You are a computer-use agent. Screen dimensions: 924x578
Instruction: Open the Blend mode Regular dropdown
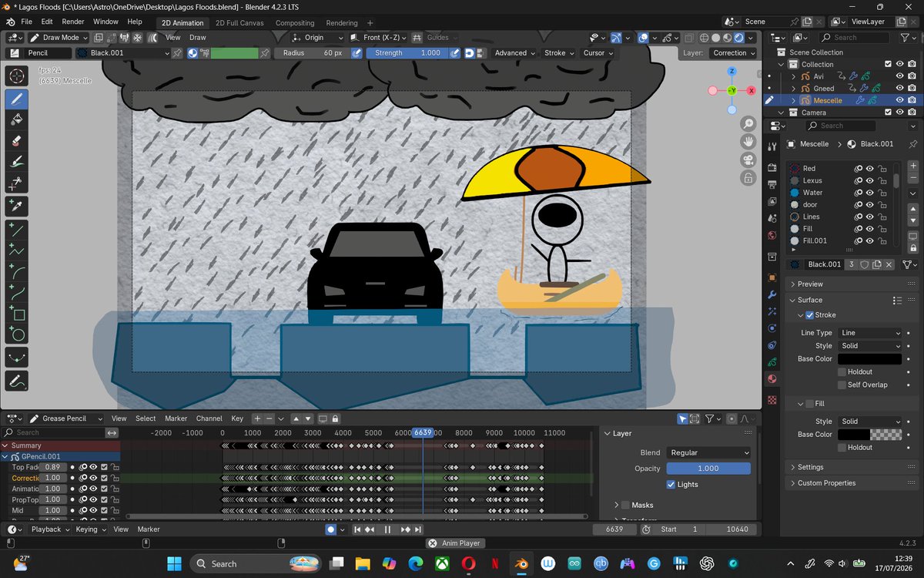pyautogui.click(x=708, y=452)
